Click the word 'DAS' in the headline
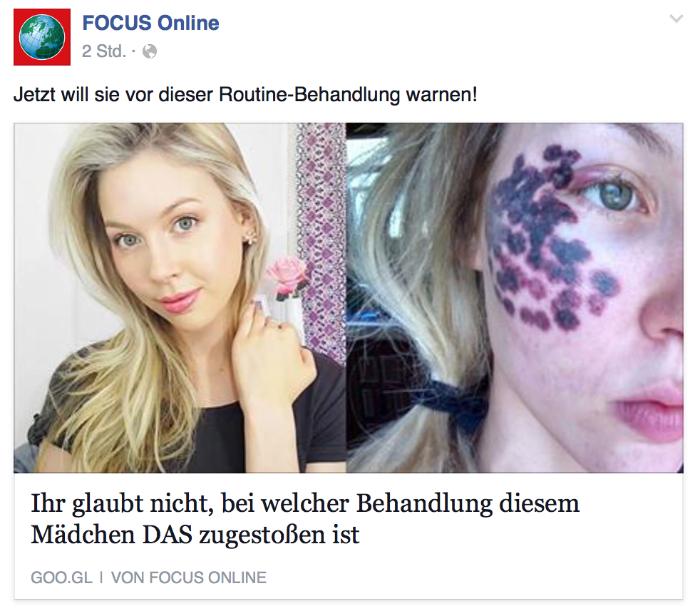This screenshot has height=606, width=700. [168, 535]
